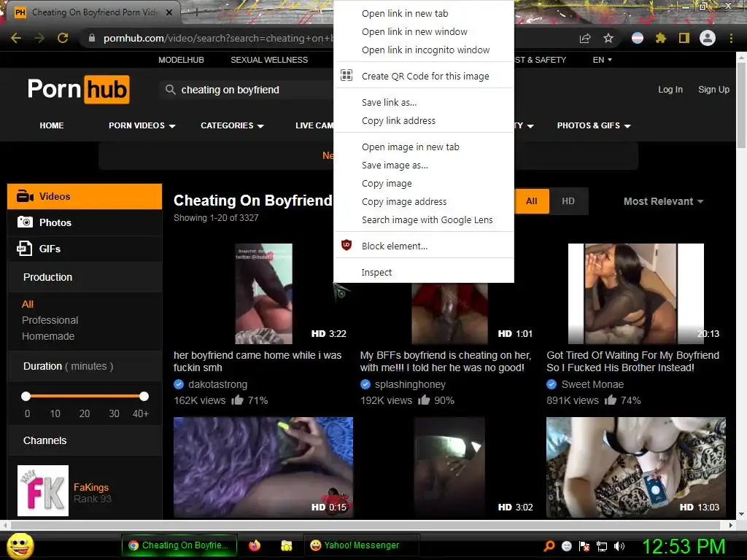Image resolution: width=747 pixels, height=560 pixels.
Task: Expand the CATEGORIES dropdown menu
Action: (232, 125)
